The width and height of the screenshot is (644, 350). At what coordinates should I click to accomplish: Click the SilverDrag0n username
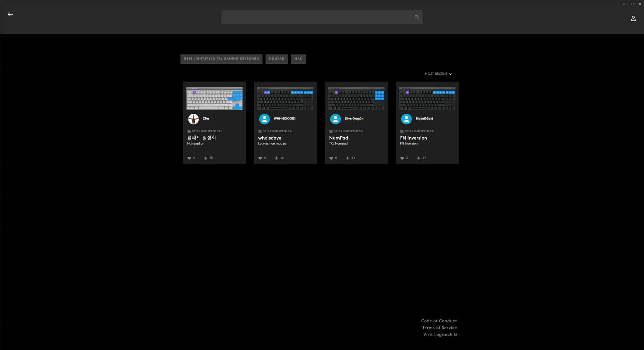click(x=354, y=118)
